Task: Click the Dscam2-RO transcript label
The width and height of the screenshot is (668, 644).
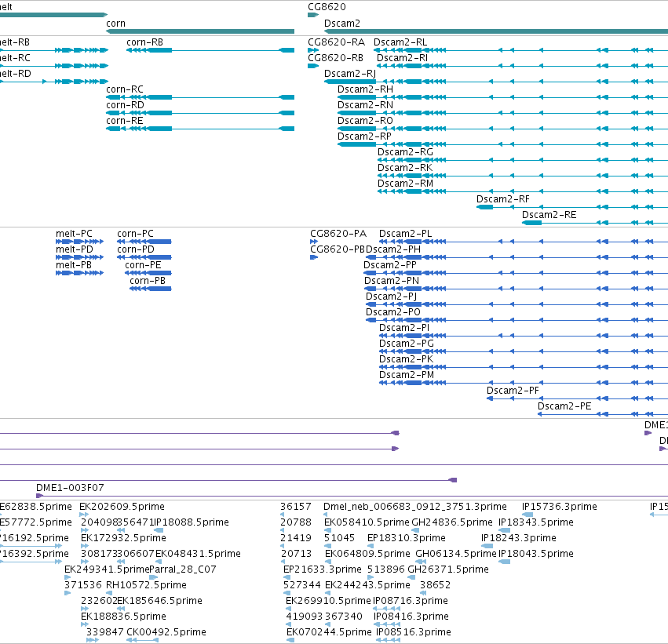Action: (x=365, y=121)
